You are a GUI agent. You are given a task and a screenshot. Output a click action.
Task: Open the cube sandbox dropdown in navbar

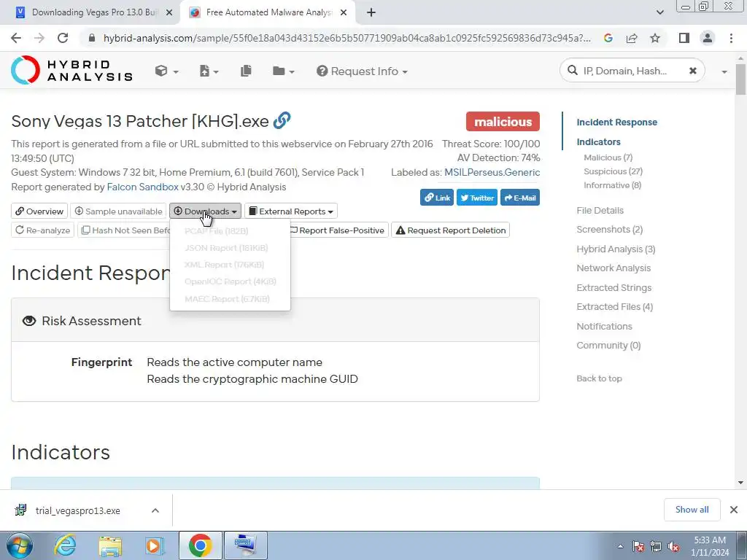[167, 71]
